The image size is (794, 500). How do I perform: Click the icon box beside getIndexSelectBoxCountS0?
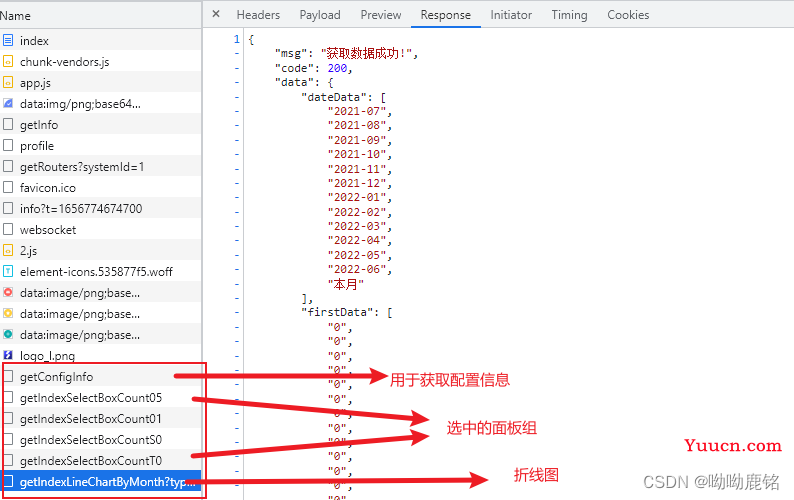click(x=8, y=440)
